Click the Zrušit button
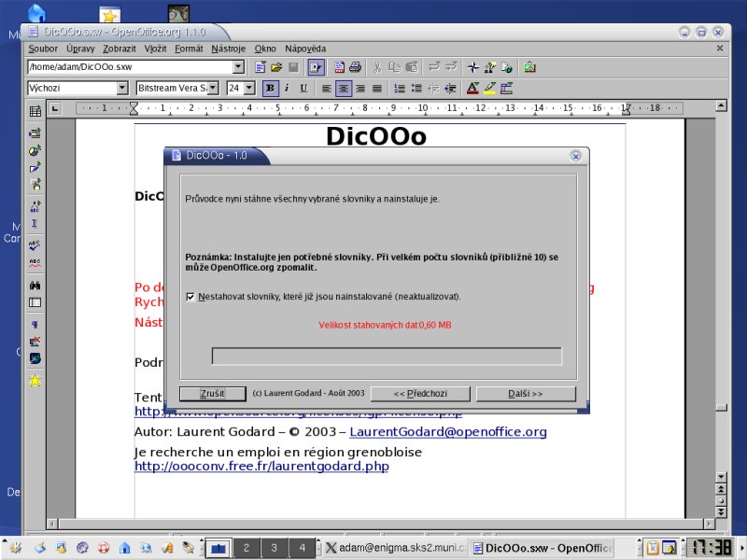Image resolution: width=747 pixels, height=560 pixels. coord(213,394)
